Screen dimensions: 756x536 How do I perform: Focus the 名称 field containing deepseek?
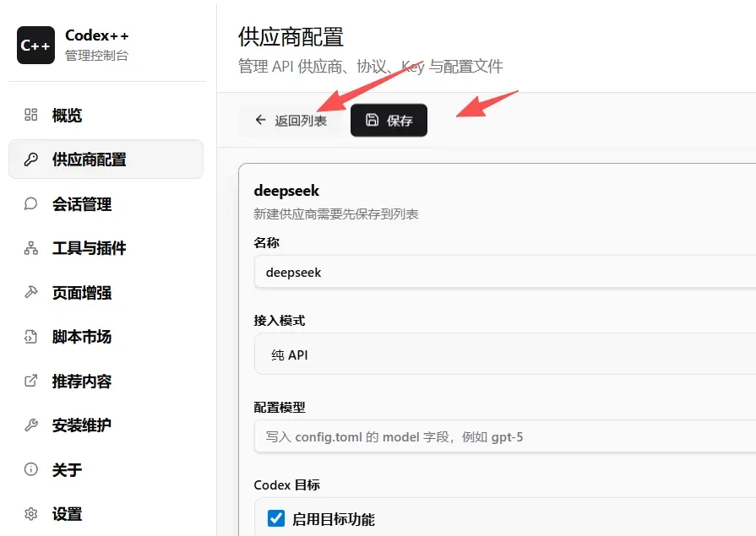click(x=505, y=272)
